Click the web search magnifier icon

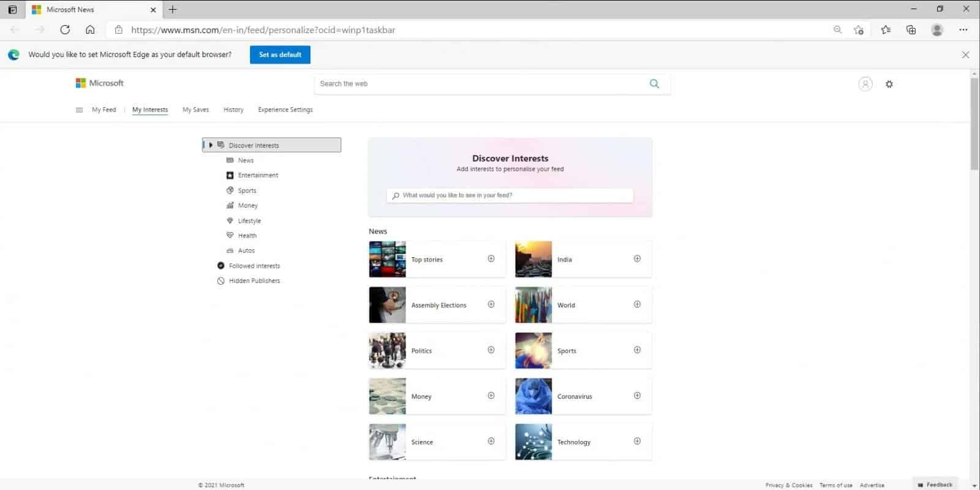pos(654,84)
